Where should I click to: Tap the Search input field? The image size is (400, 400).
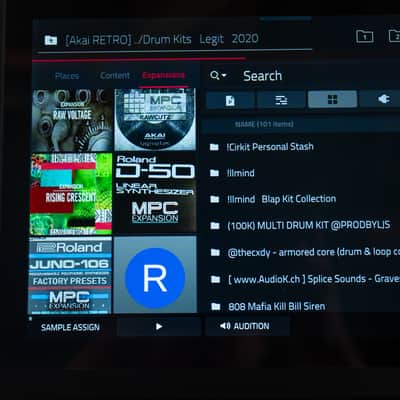point(263,76)
